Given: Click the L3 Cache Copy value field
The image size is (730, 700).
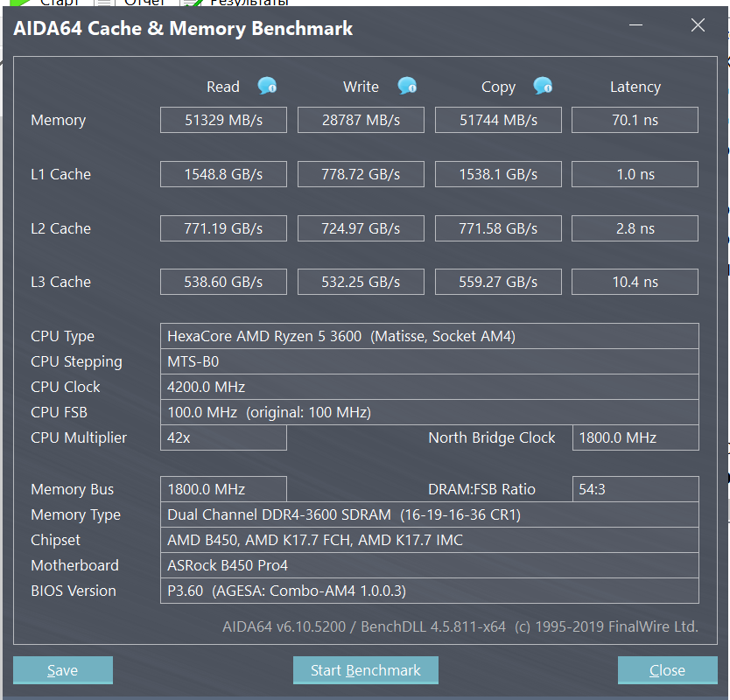Looking at the screenshot, I should coord(498,282).
